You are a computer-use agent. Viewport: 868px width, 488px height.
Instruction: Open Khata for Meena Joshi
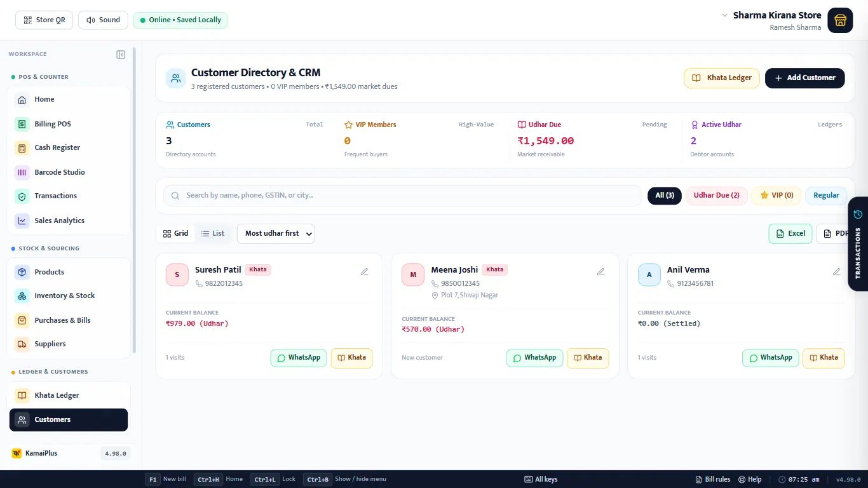coord(588,358)
